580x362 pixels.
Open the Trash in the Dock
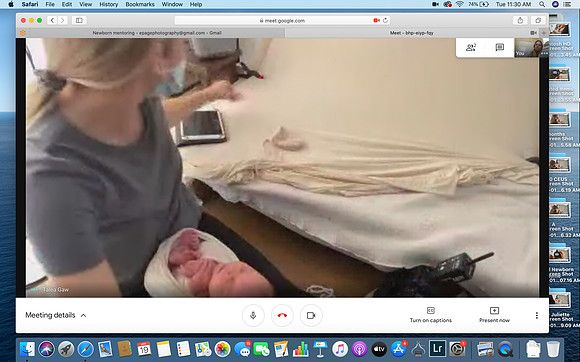coord(553,349)
